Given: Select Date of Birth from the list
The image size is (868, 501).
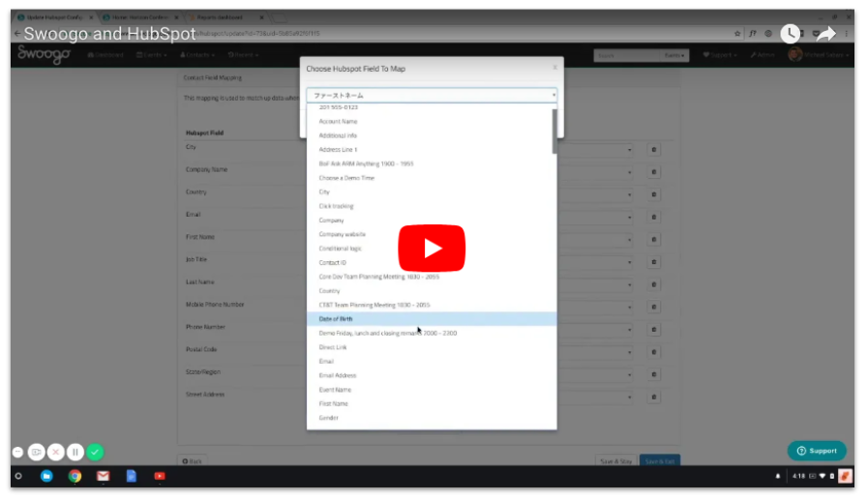Looking at the screenshot, I should (x=336, y=319).
